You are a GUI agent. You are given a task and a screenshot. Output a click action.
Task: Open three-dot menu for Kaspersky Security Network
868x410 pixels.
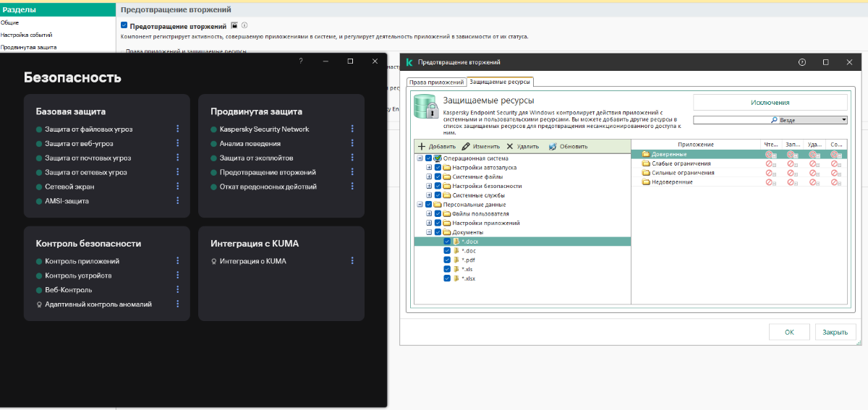tap(352, 129)
